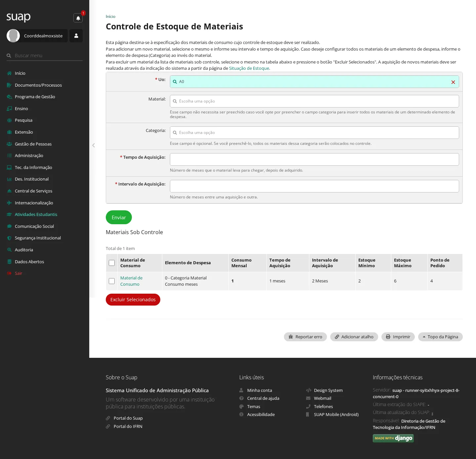Image resolution: width=476 pixels, height=459 pixels.
Task: Open the Minha conta footer link
Action: tap(259, 390)
